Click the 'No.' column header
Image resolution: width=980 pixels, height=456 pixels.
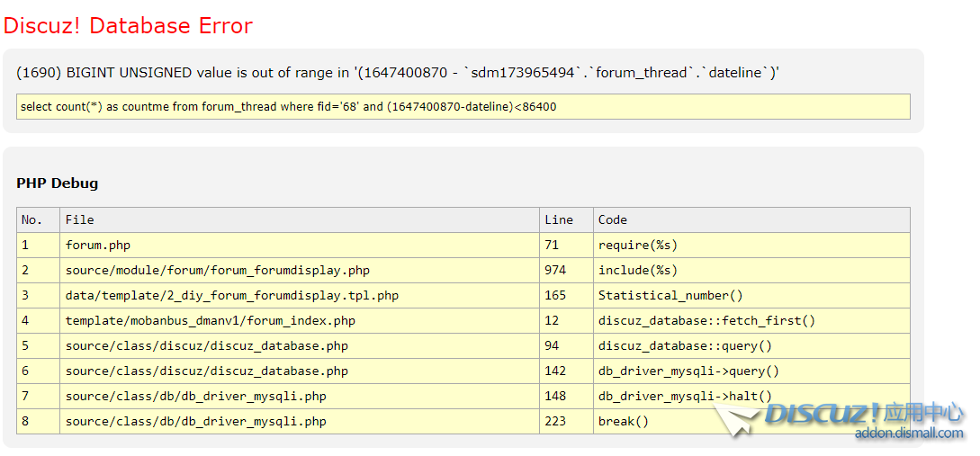pyautogui.click(x=38, y=219)
